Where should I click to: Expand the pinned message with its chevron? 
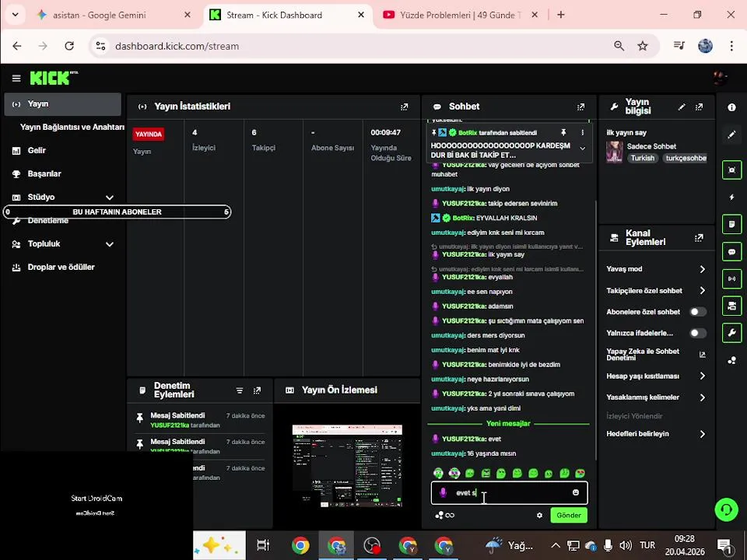582,149
